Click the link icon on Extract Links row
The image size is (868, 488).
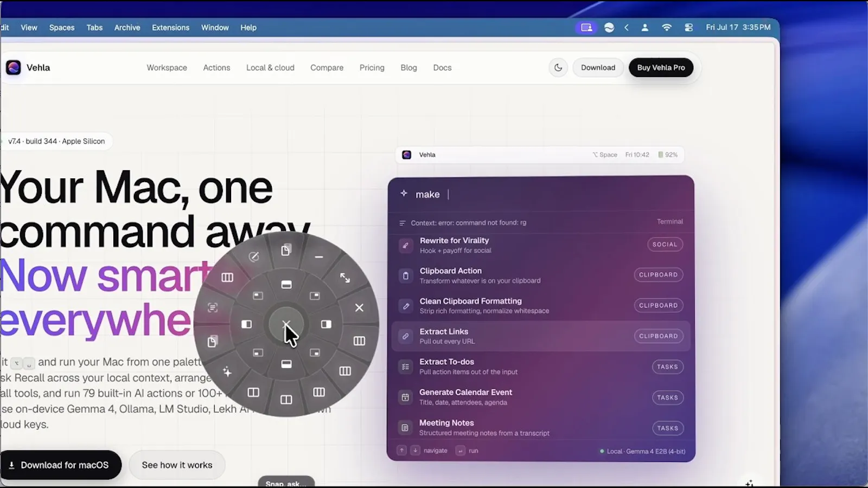pyautogui.click(x=405, y=336)
